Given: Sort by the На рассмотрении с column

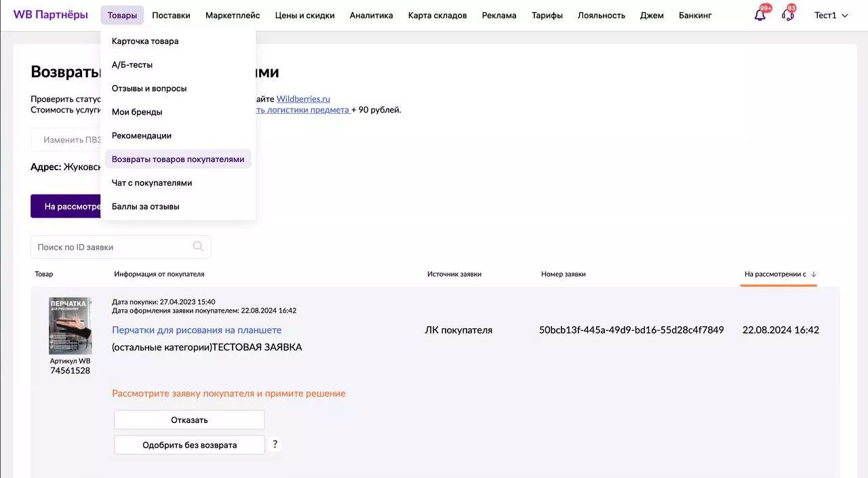Looking at the screenshot, I should click(x=775, y=275).
